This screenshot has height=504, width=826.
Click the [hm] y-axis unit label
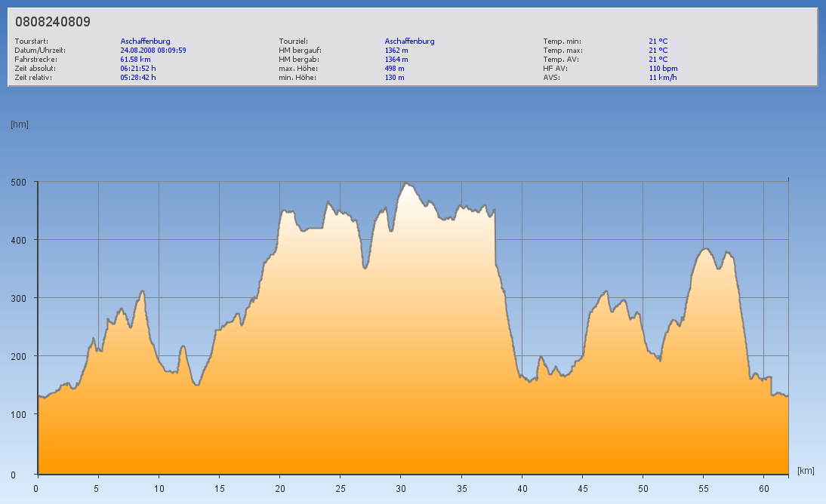20,124
